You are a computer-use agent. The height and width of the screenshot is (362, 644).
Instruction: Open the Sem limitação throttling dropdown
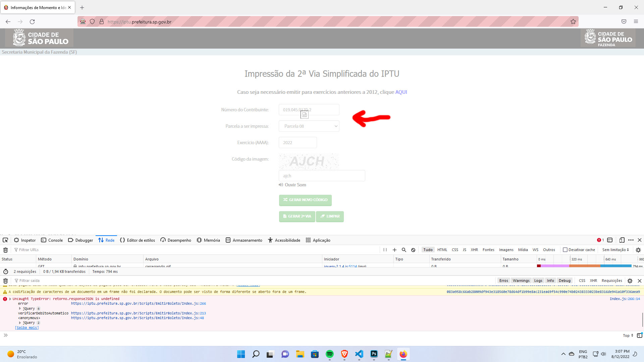pyautogui.click(x=615, y=250)
